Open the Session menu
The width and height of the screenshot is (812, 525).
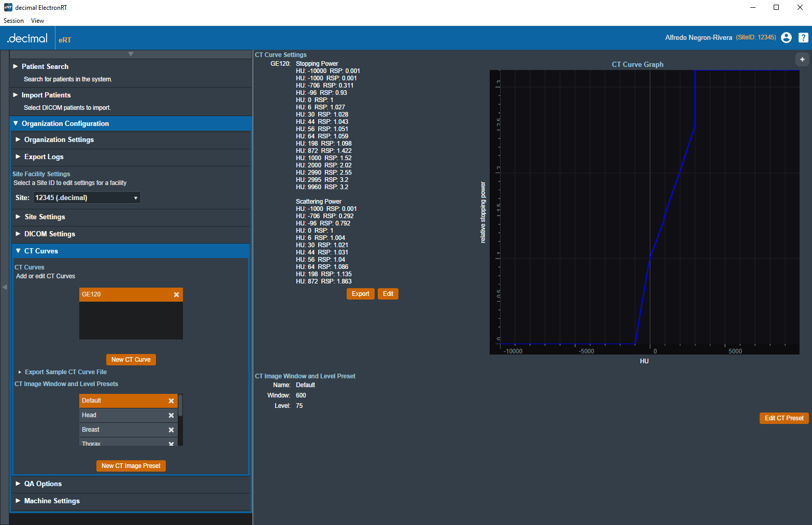tap(13, 21)
